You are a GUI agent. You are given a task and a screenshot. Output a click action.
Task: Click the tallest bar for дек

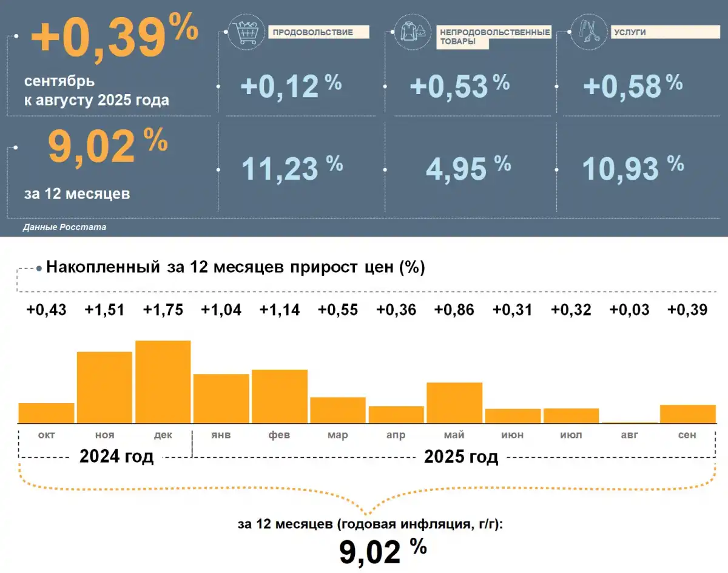point(163,381)
